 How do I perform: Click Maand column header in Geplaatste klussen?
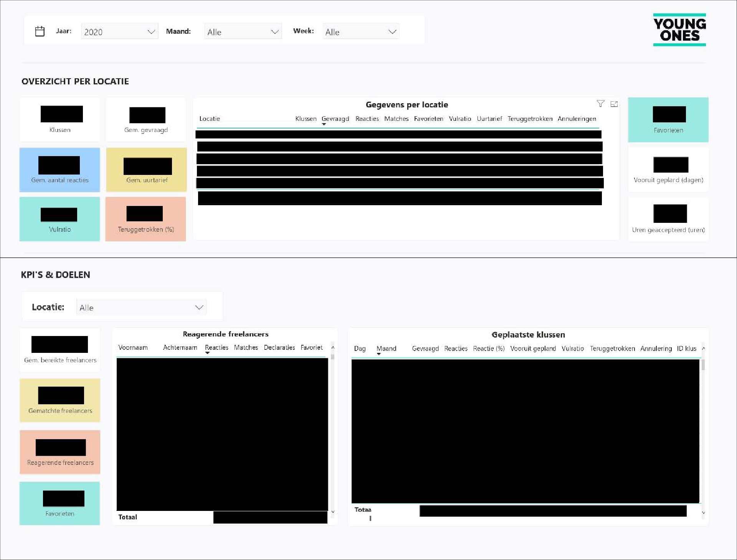point(386,348)
